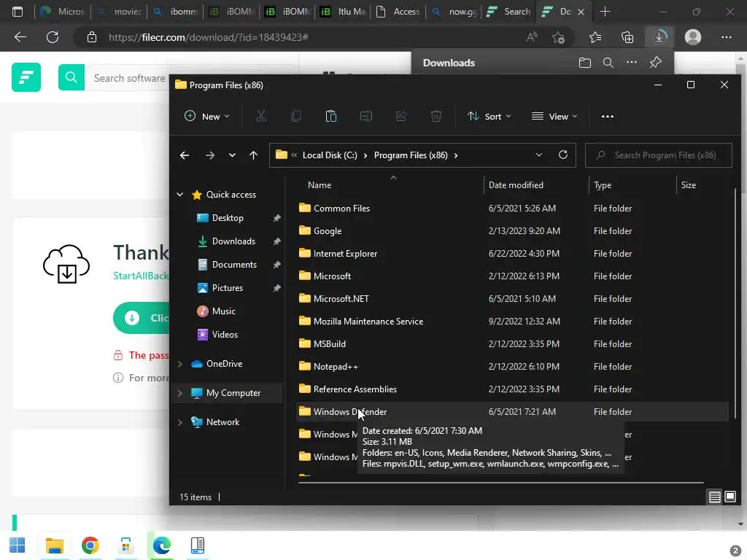747x560 pixels.
Task: Refresh the Program Files (x86) folder
Action: (562, 155)
